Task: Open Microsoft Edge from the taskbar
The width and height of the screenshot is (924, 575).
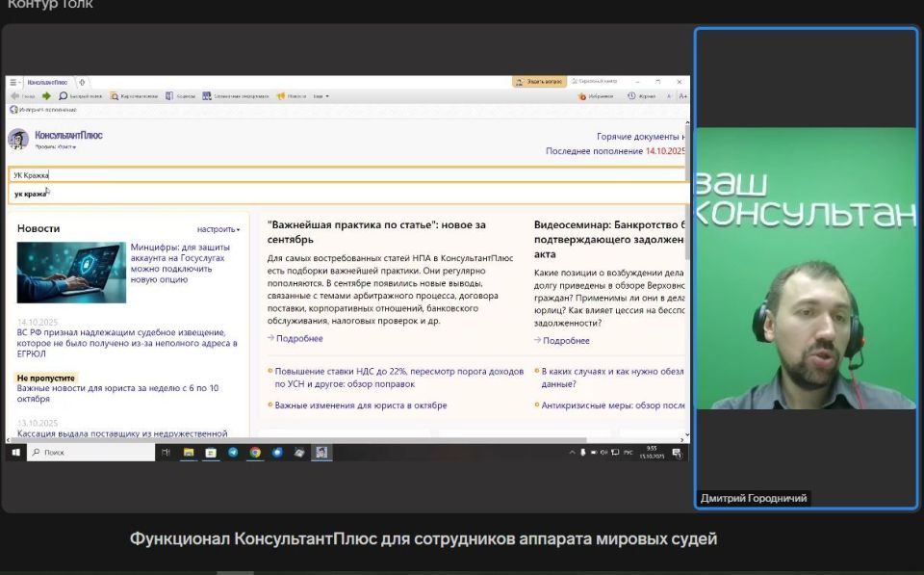Action: coord(278,452)
